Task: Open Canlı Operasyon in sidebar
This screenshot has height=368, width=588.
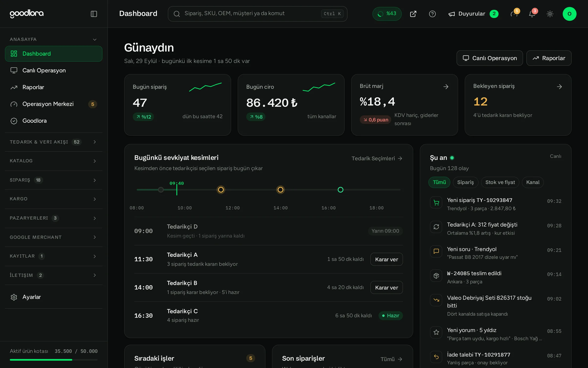Action: [x=54, y=70]
